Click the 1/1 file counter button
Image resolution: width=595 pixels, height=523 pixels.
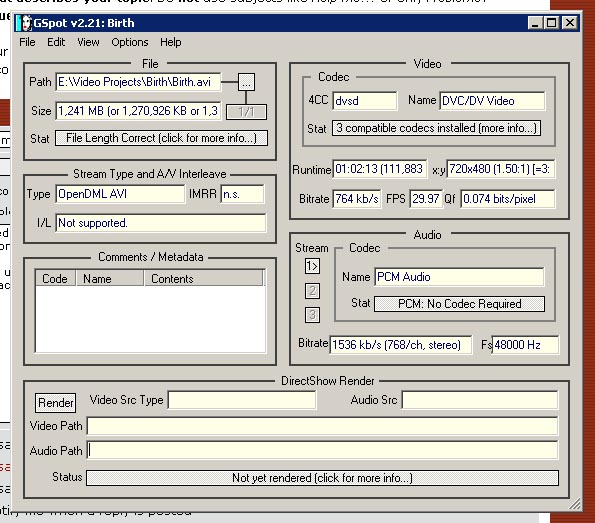pyautogui.click(x=246, y=112)
